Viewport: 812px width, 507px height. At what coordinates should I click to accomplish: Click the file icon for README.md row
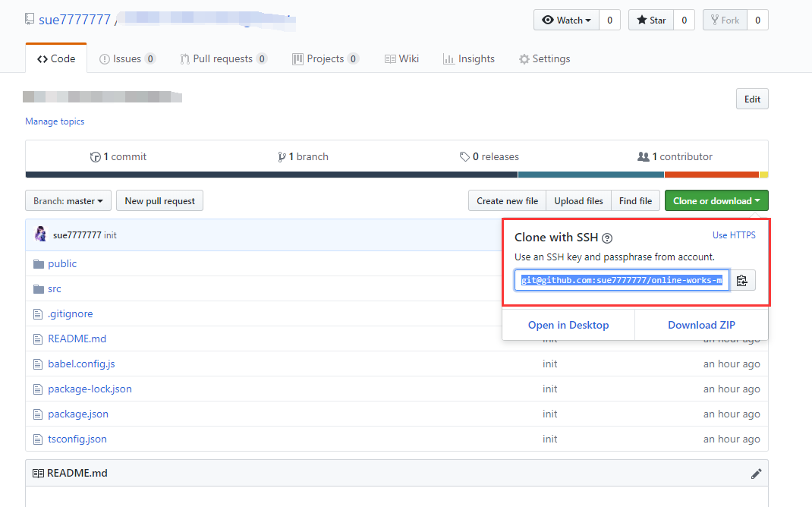pos(38,339)
